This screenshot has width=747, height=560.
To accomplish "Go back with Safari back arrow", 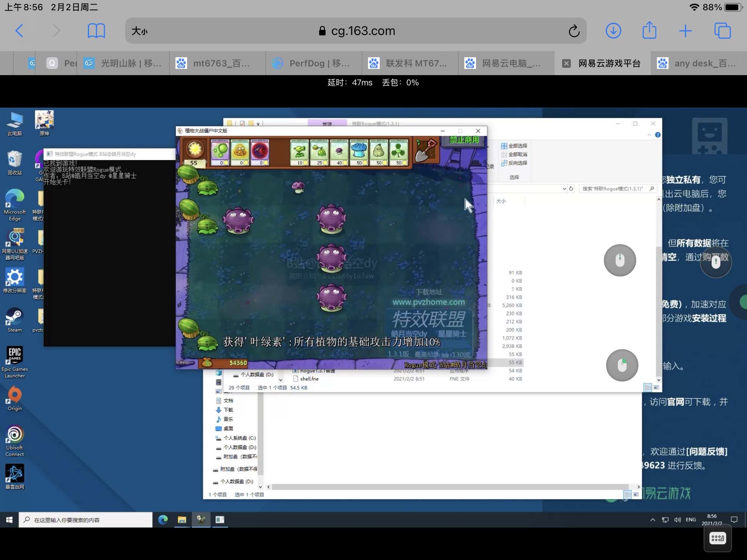I will [x=19, y=31].
